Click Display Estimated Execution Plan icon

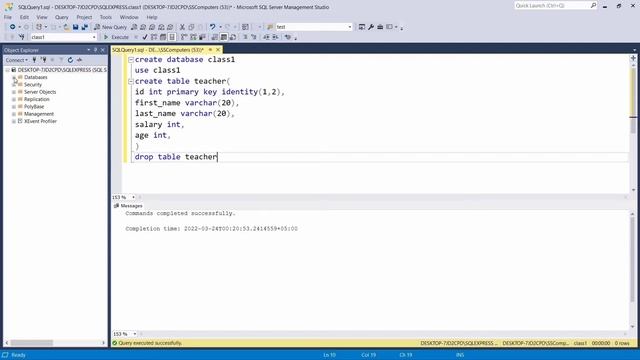pos(154,37)
